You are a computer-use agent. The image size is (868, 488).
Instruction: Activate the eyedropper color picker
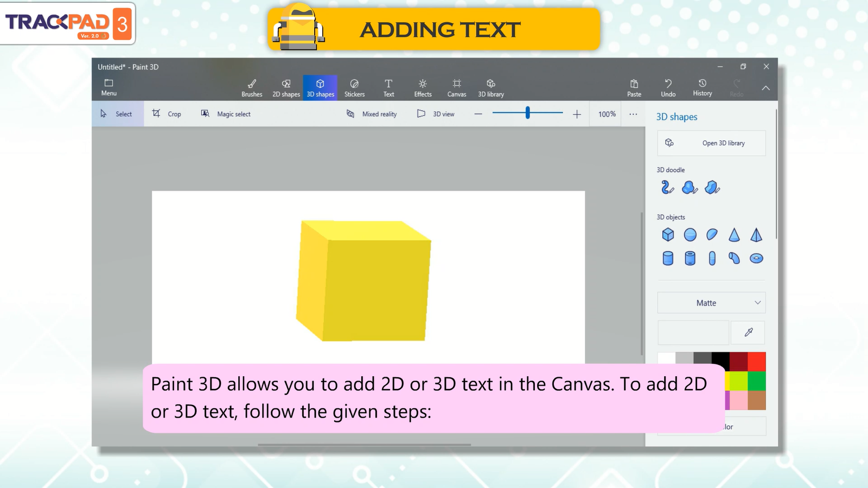click(748, 332)
